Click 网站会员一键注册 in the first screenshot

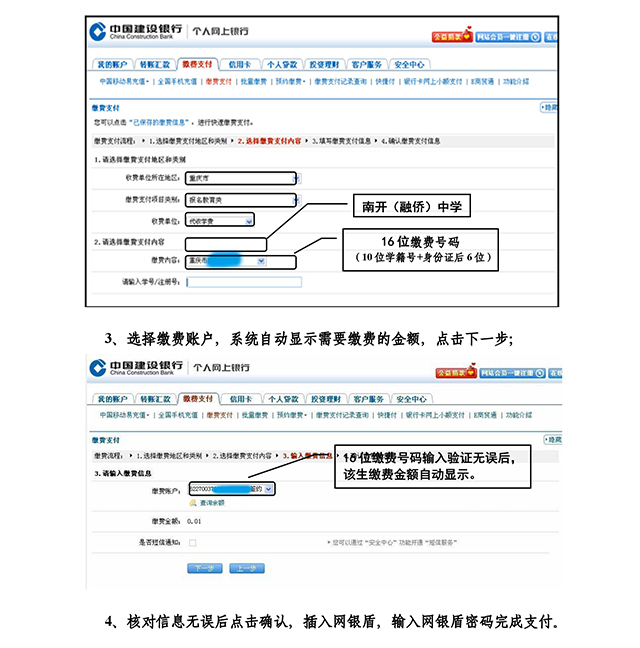[x=508, y=37]
